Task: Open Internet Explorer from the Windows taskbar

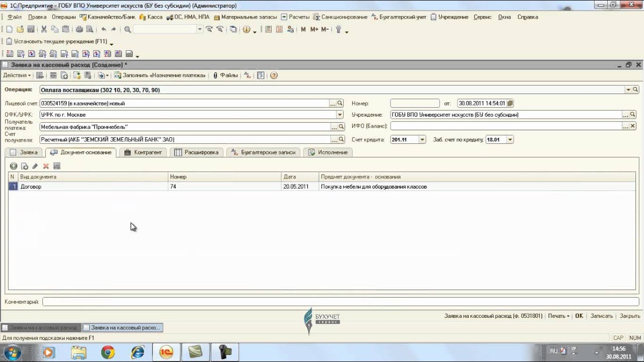Action: click(137, 352)
